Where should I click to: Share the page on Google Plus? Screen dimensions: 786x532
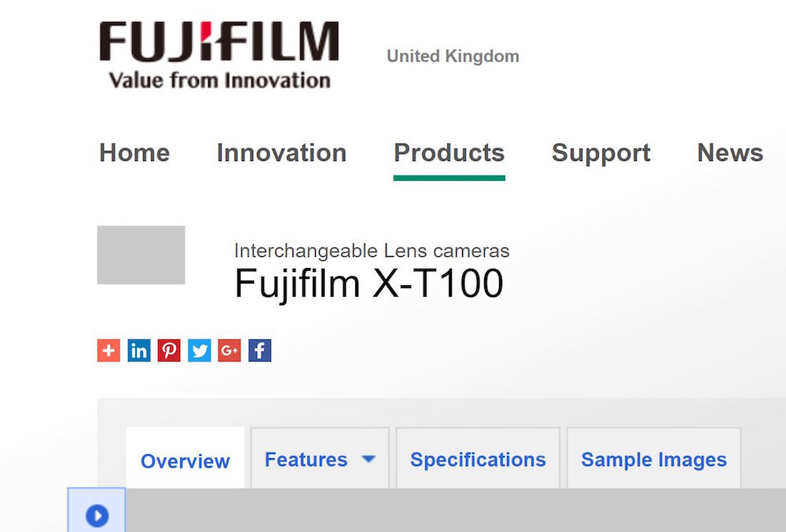[230, 350]
